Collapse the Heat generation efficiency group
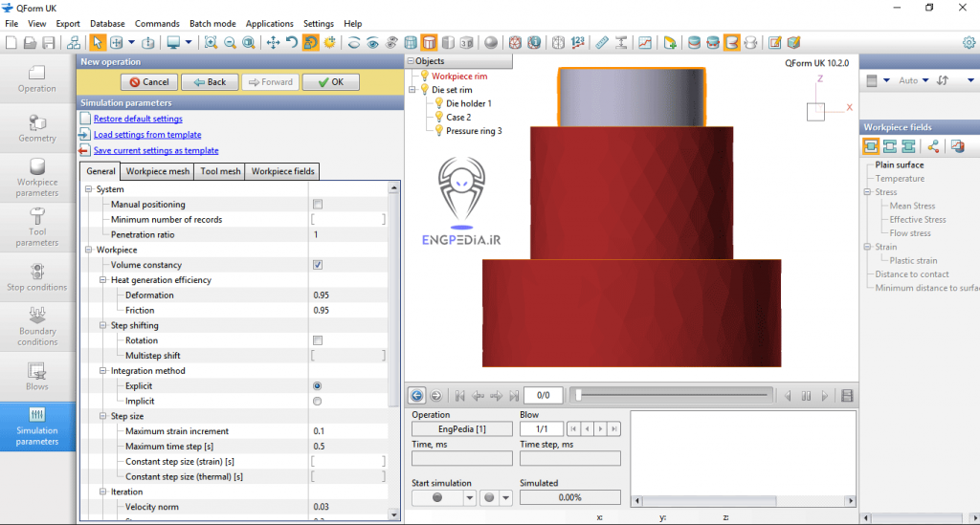980x525 pixels. (103, 280)
